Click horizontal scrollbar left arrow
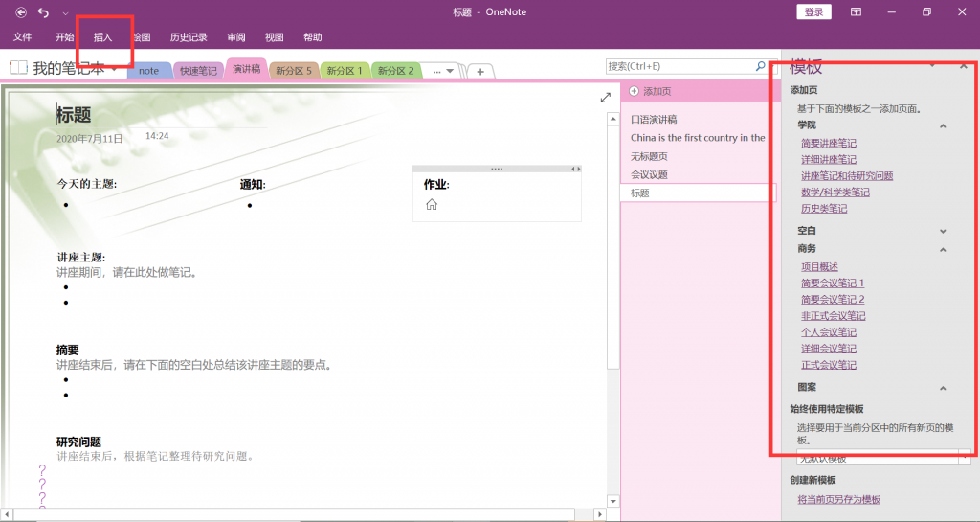Screen dimensions: 980x522 [x=7, y=514]
